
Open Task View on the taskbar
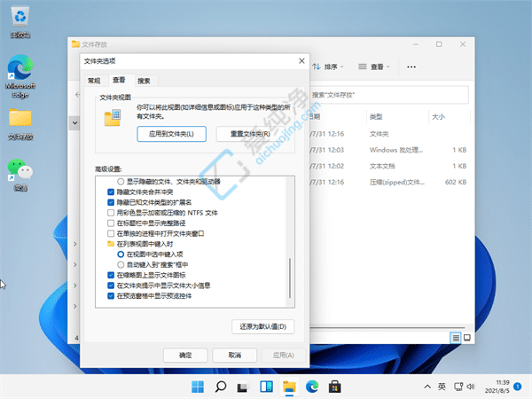(242, 387)
